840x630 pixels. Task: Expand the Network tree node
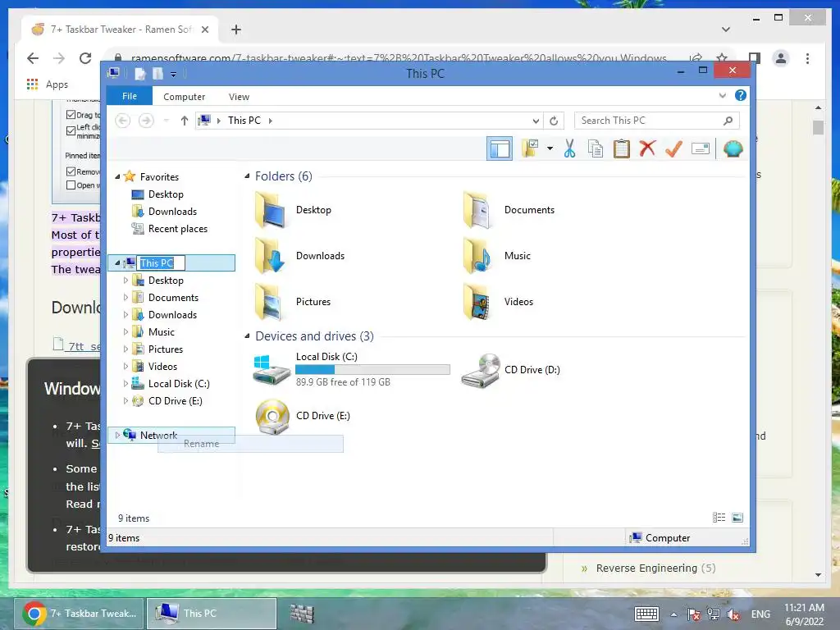pos(117,435)
